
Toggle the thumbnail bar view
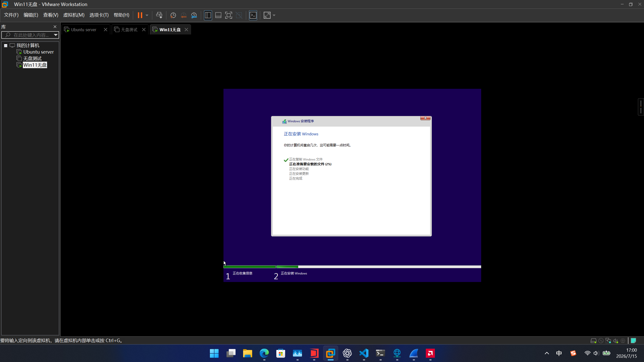click(x=218, y=15)
